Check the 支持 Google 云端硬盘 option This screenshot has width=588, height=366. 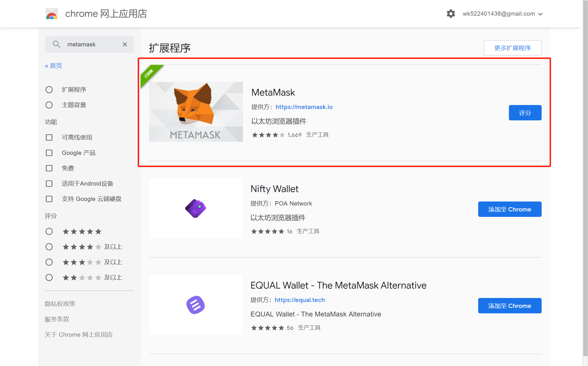point(49,199)
